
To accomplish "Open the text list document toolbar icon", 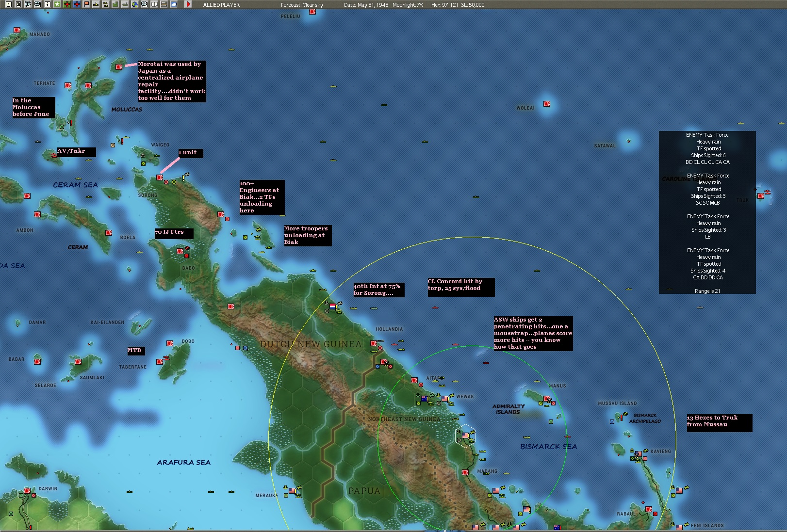I will point(18,4).
